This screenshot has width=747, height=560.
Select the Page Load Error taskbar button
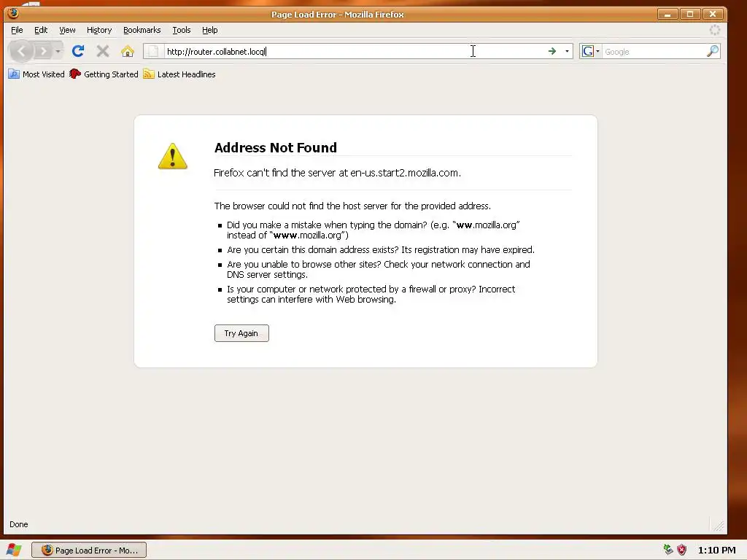pyautogui.click(x=89, y=550)
